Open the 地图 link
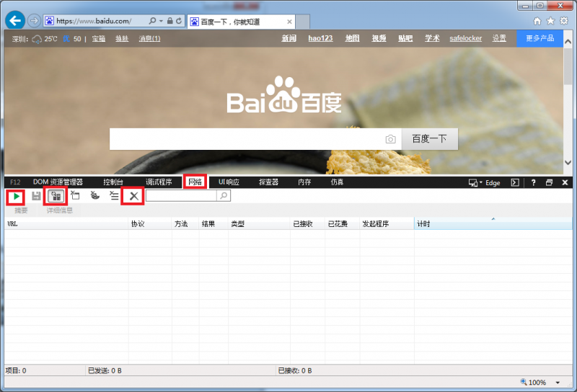 tap(352, 38)
